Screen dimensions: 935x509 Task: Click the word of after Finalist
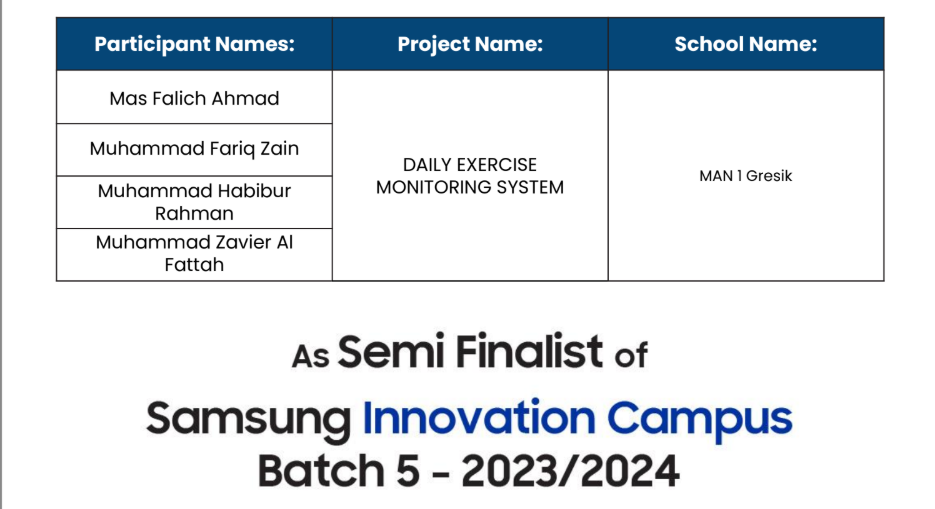pos(631,355)
